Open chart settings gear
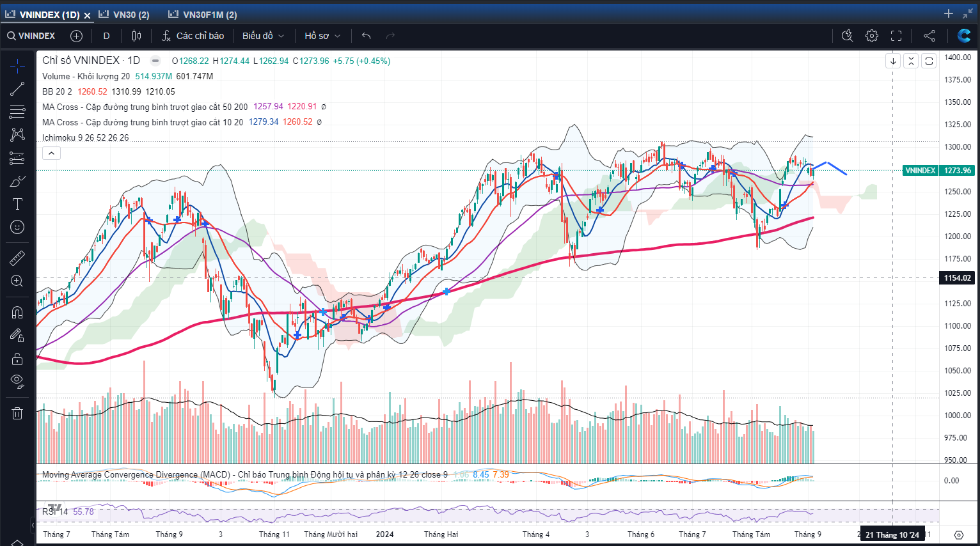 872,36
